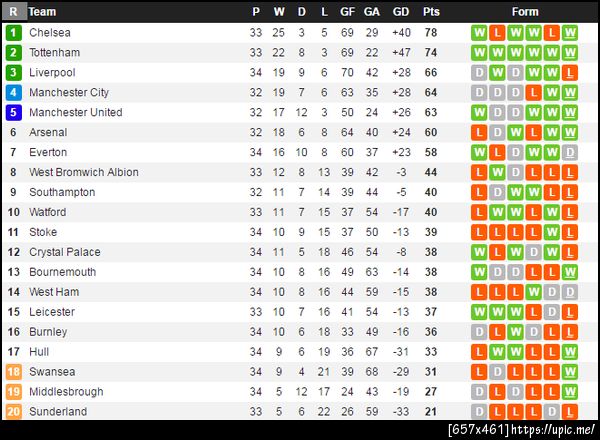The height and width of the screenshot is (440, 600).
Task: Click the Pts column header
Action: click(431, 12)
